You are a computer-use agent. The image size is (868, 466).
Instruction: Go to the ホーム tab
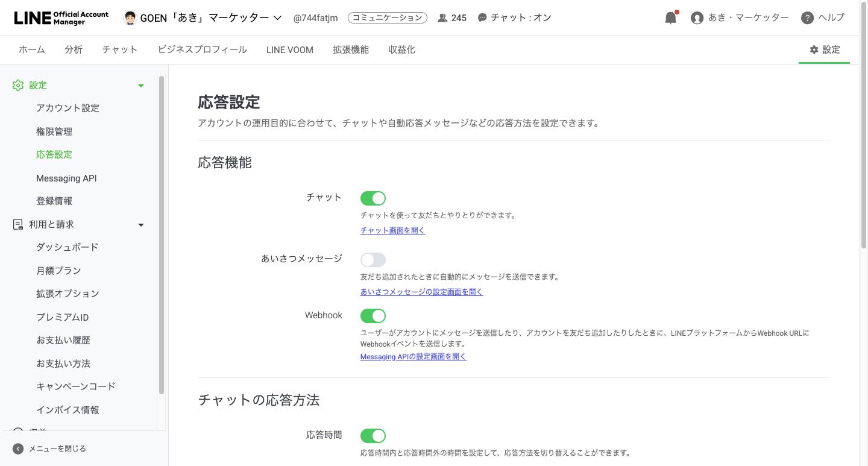point(32,50)
